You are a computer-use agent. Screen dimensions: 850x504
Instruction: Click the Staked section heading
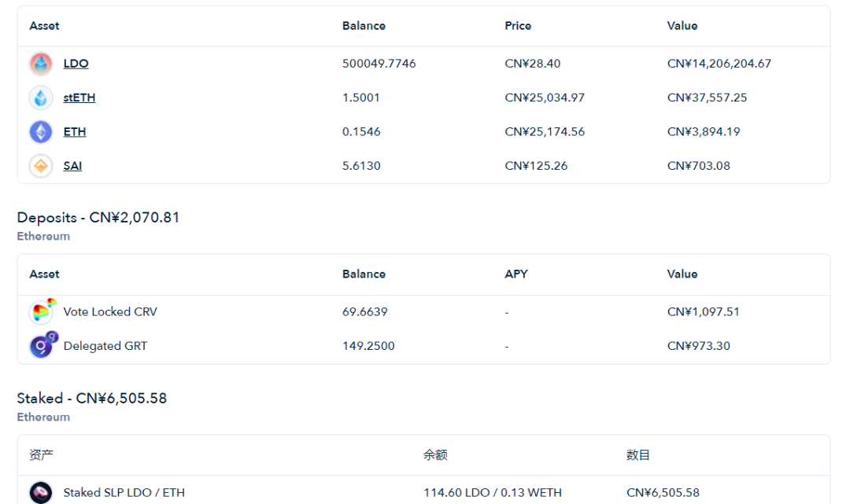[x=92, y=399]
